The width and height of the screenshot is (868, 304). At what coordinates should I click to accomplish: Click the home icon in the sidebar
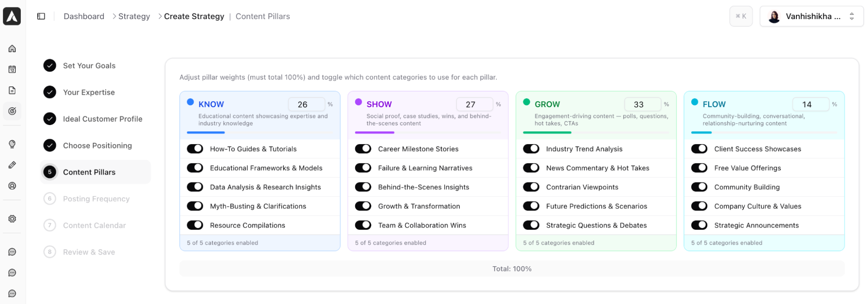coord(12,49)
